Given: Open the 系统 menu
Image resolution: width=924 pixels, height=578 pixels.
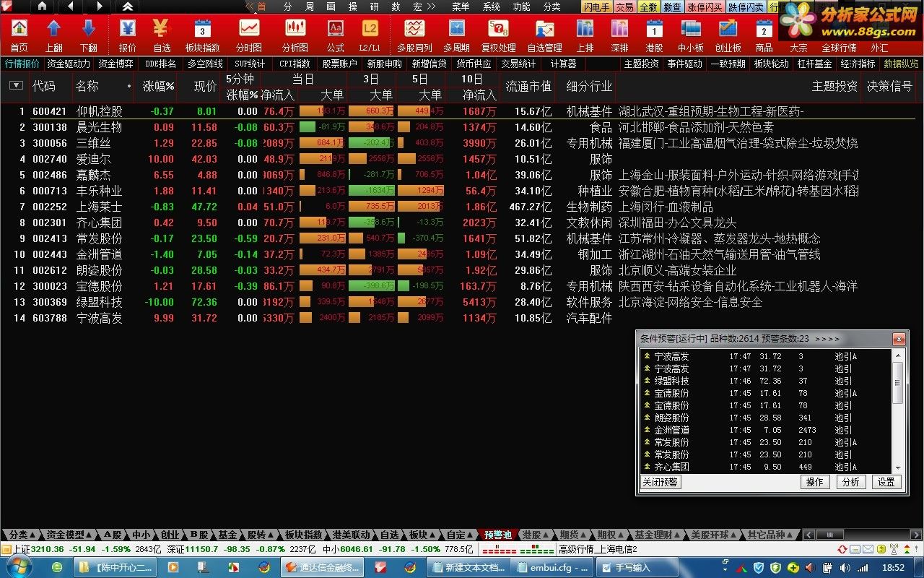Looking at the screenshot, I should point(492,7).
